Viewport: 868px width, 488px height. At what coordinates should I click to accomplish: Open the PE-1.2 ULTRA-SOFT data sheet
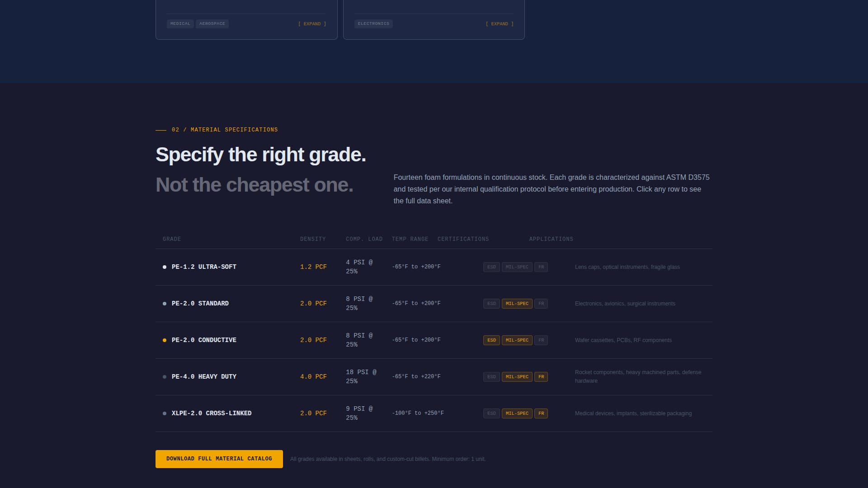click(203, 267)
